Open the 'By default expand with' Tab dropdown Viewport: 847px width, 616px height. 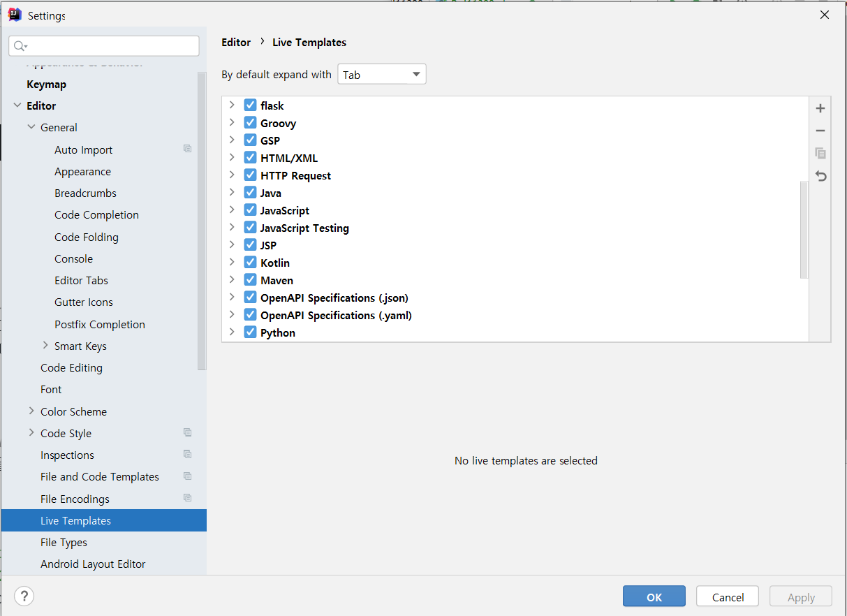point(382,74)
